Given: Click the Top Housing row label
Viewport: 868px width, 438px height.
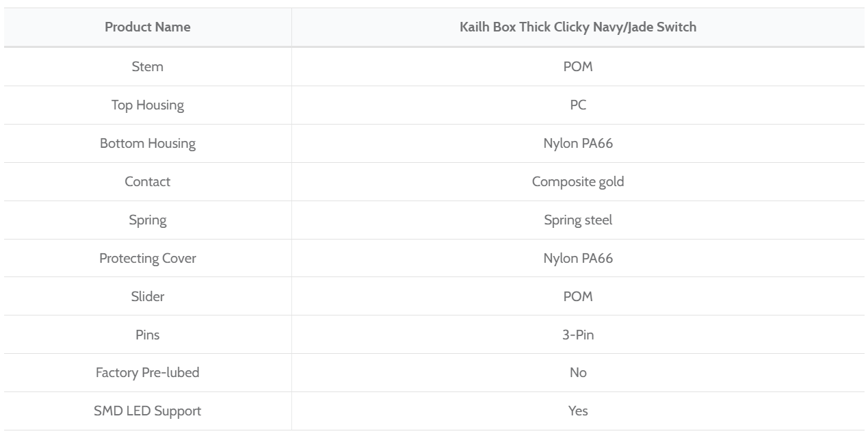Looking at the screenshot, I should 148,105.
